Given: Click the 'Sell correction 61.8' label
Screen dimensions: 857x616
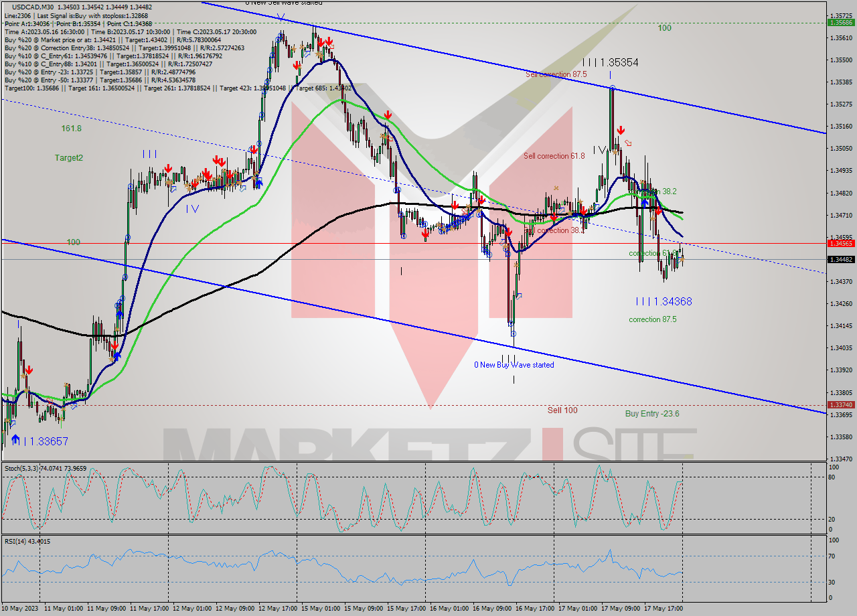Looking at the screenshot, I should click(x=554, y=156).
